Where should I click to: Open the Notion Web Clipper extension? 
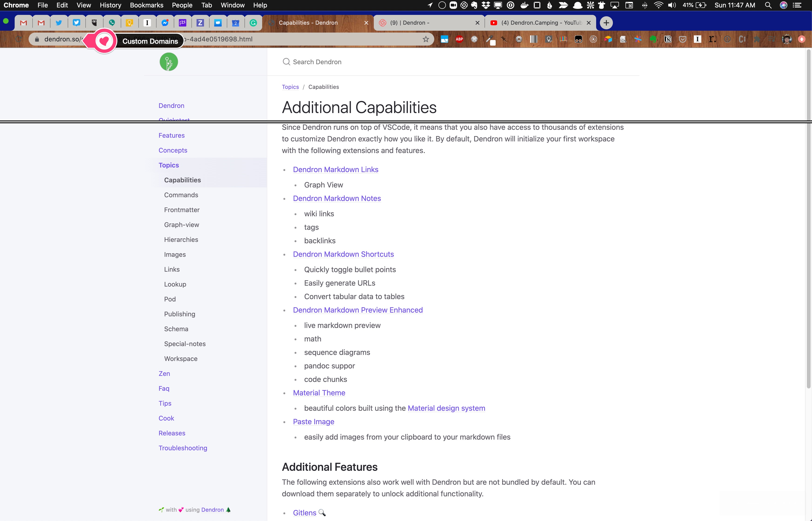point(668,39)
